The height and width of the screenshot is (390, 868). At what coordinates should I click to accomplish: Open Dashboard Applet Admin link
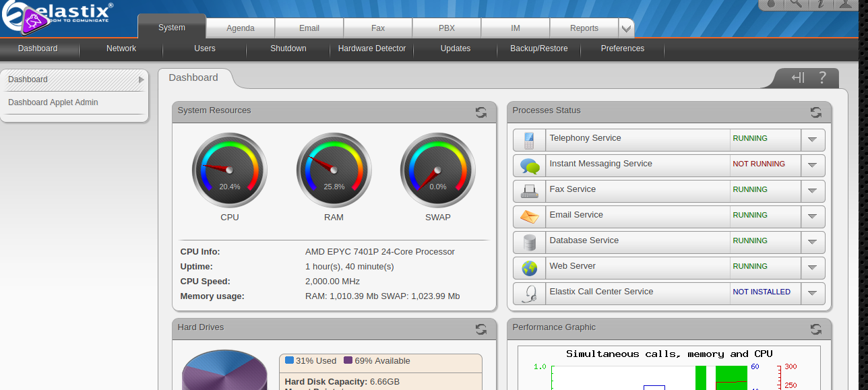pyautogui.click(x=53, y=102)
